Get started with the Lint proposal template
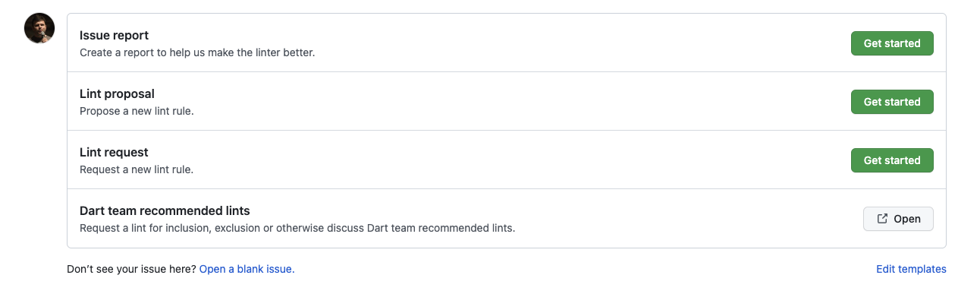Screen dimensions: 980x294 click(x=892, y=102)
